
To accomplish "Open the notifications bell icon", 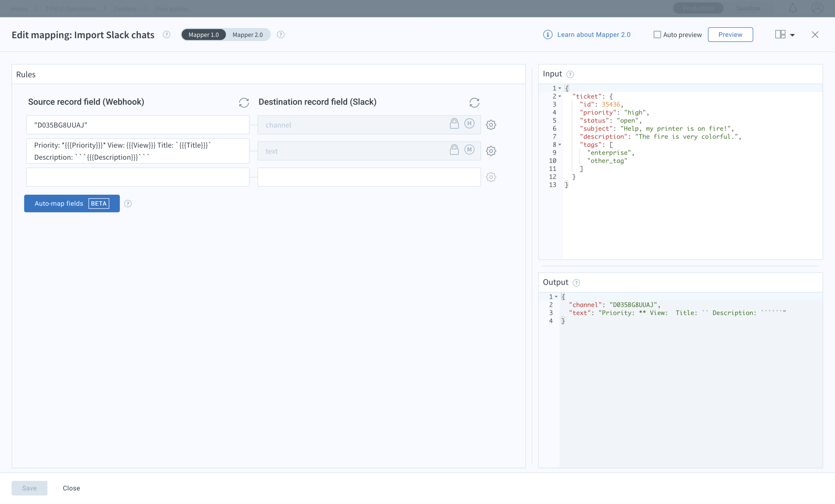I will coord(793,8).
